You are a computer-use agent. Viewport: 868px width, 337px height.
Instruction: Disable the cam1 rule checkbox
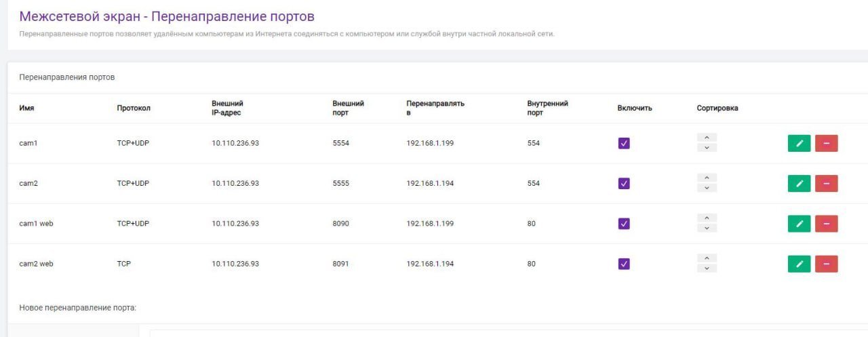[x=624, y=143]
